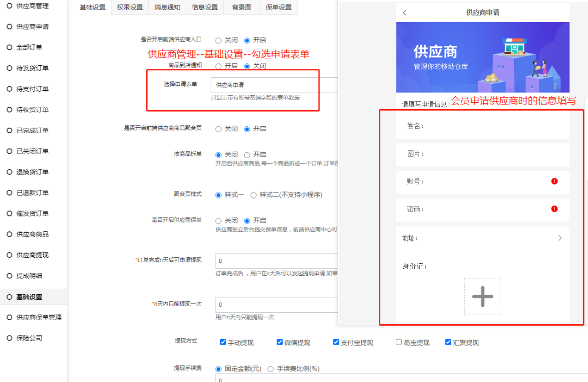Click the back arrow in 供应商申请 header
The height and width of the screenshot is (382, 588).
(x=404, y=13)
